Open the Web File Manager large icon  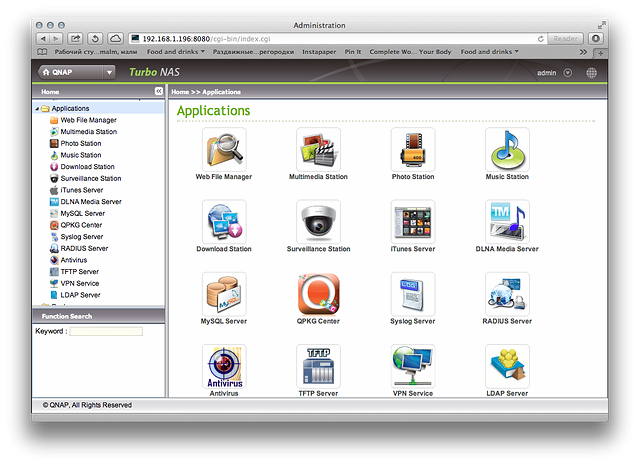point(224,149)
